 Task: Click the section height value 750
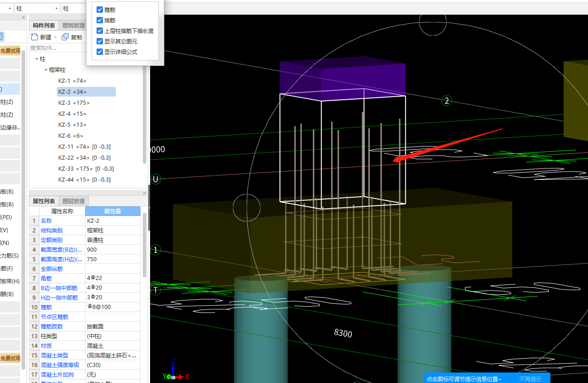pos(113,259)
